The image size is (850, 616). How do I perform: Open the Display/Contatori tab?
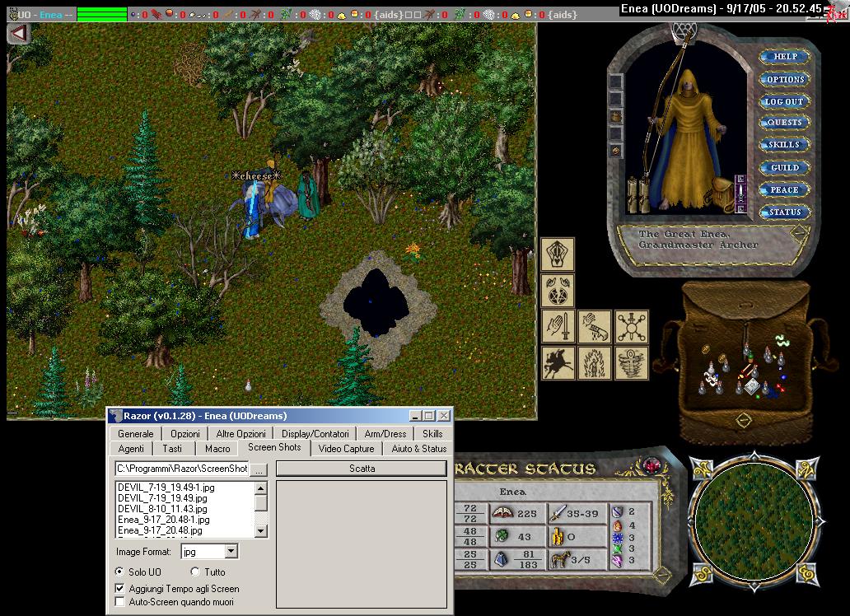[315, 434]
